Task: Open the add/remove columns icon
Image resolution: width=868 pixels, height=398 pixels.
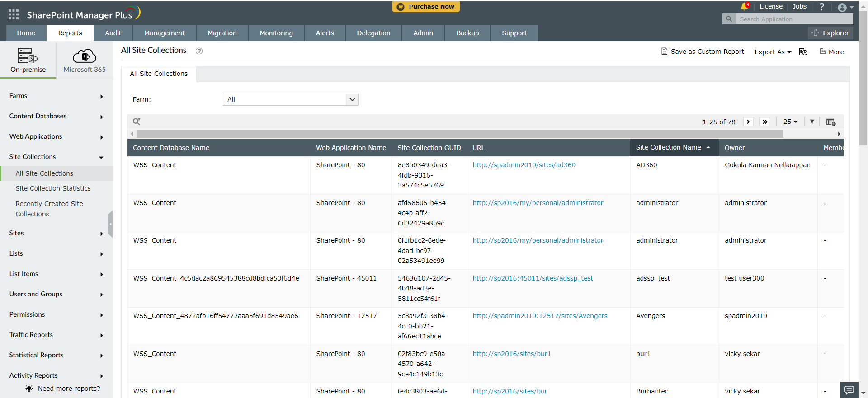Action: click(830, 122)
